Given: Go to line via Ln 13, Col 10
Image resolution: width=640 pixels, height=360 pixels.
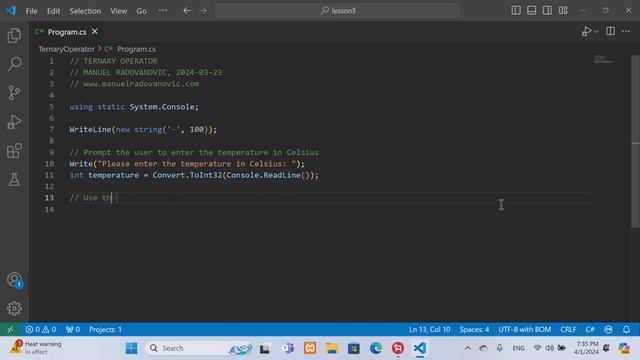Looking at the screenshot, I should [429, 329].
